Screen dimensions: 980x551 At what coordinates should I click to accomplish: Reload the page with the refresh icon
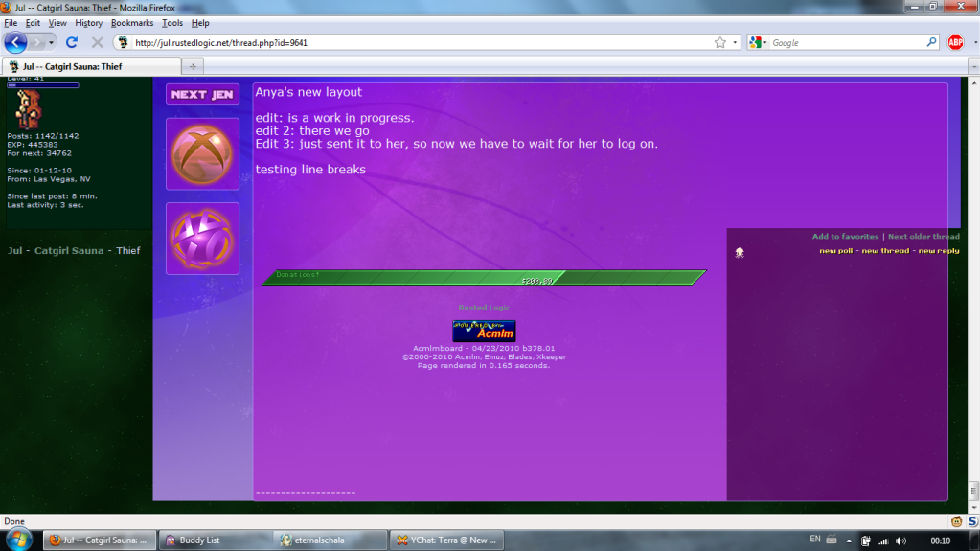point(71,43)
